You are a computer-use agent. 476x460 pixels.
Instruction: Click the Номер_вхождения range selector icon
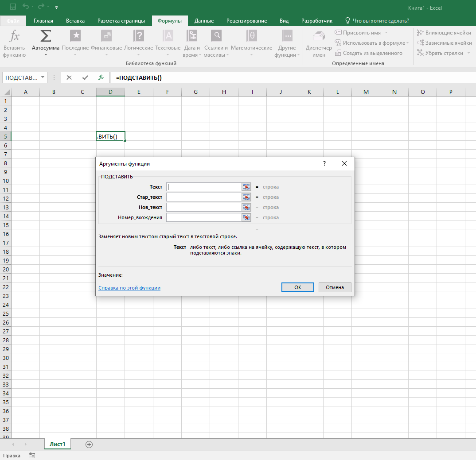246,217
